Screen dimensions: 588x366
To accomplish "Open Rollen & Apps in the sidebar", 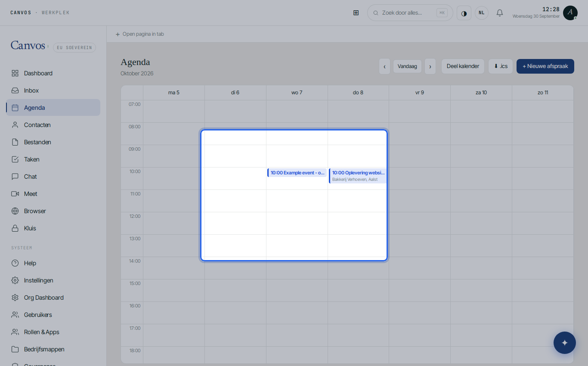I will (x=53, y=332).
